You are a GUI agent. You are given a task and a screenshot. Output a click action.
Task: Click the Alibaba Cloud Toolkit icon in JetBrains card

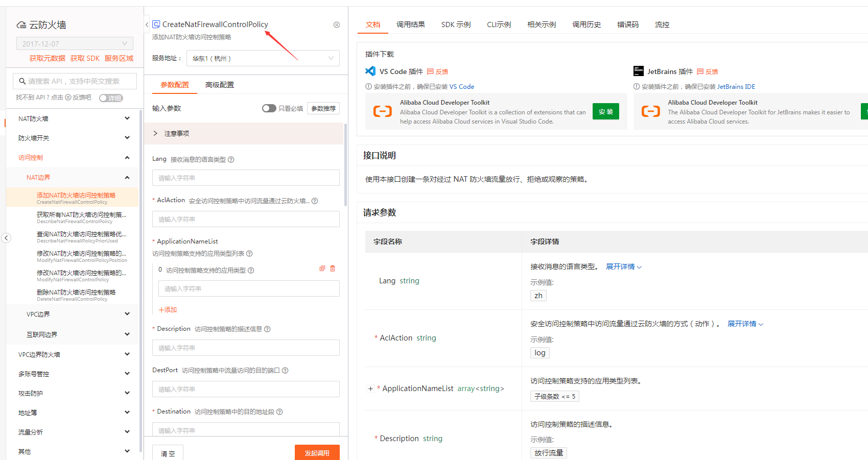[651, 111]
